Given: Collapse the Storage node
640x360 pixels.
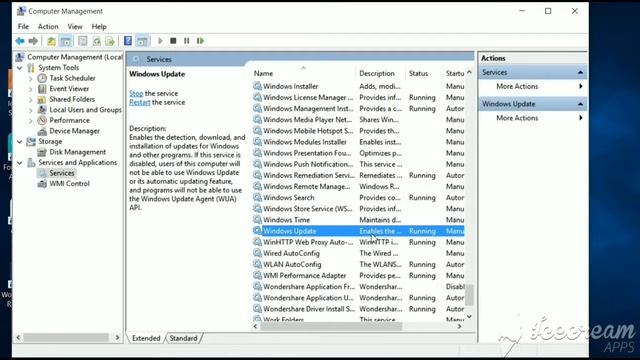Looking at the screenshot, I should pos(20,142).
